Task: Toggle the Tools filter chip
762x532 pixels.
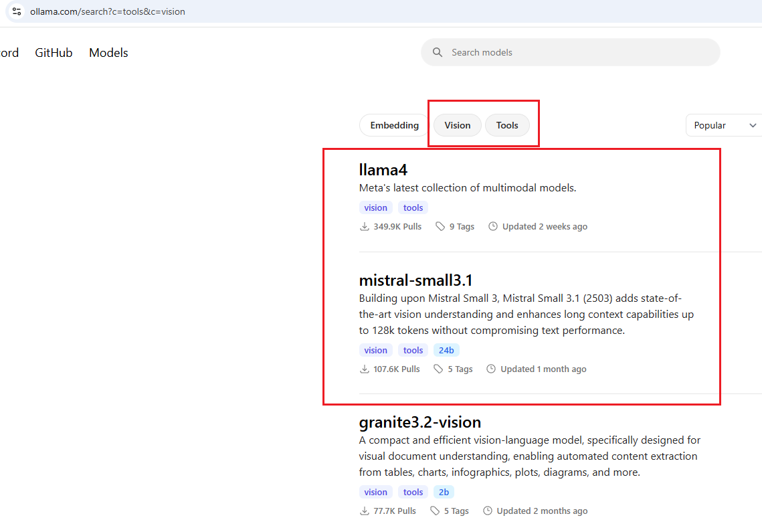Action: (507, 125)
